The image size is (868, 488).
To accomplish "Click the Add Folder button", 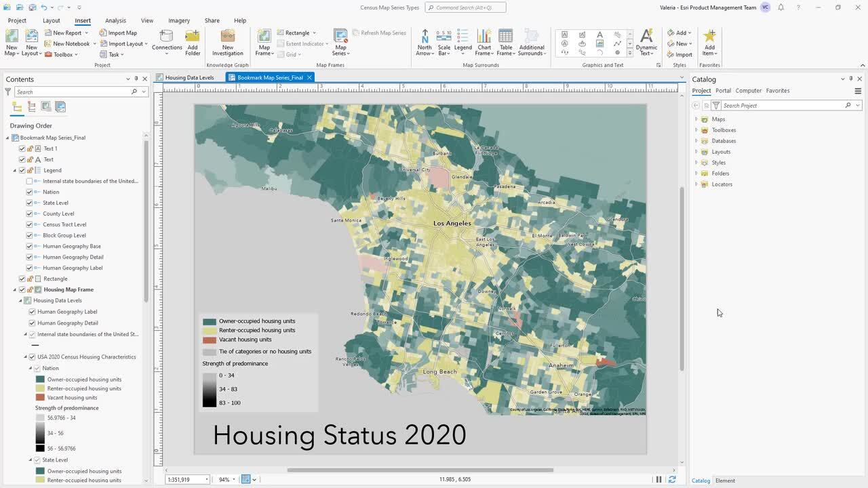I will pos(193,43).
